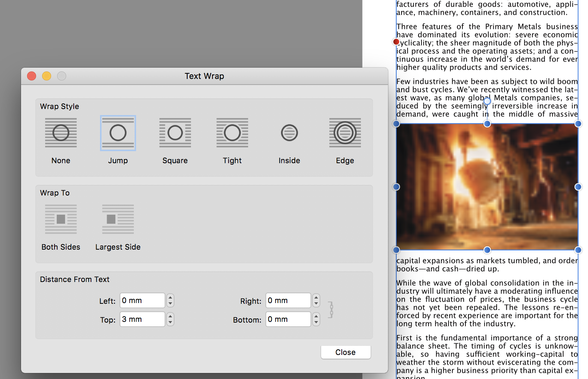This screenshot has width=588, height=379.
Task: Select the Jump wrap style icon
Action: pyautogui.click(x=118, y=133)
